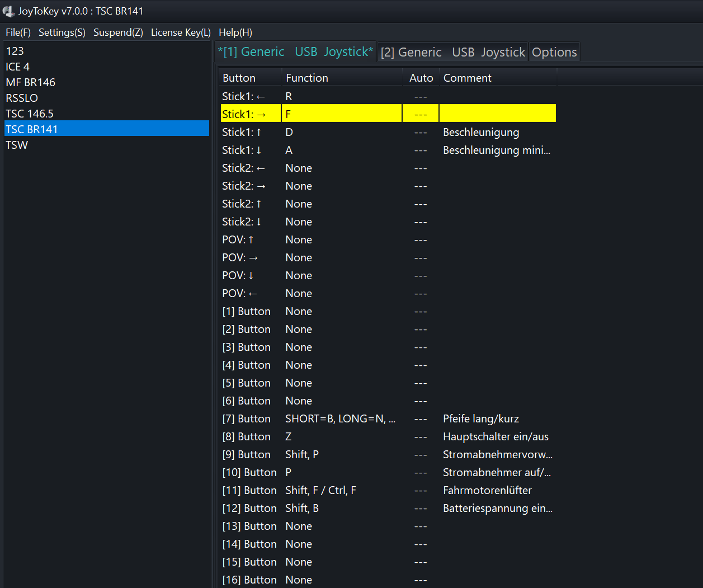Viewport: 703px width, 588px height.
Task: Select the Stick1 up arrow row
Action: tap(388, 132)
